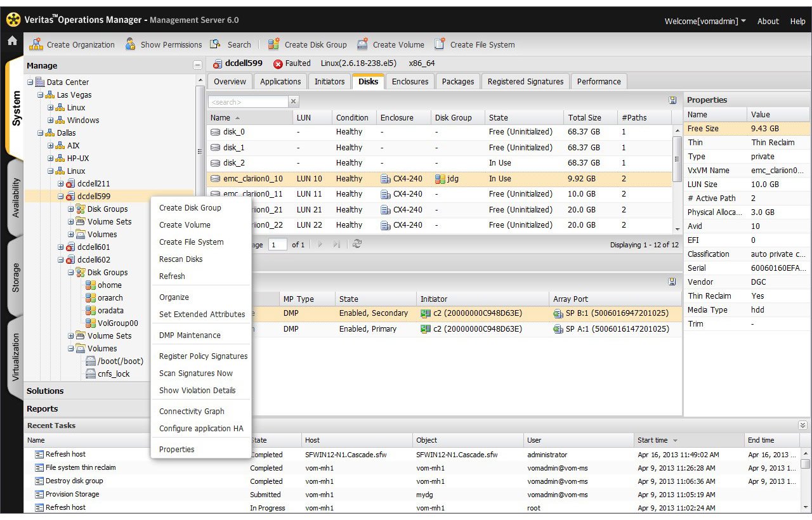This screenshot has height=520, width=812.
Task: Open the Reports section in sidebar
Action: pos(88,409)
